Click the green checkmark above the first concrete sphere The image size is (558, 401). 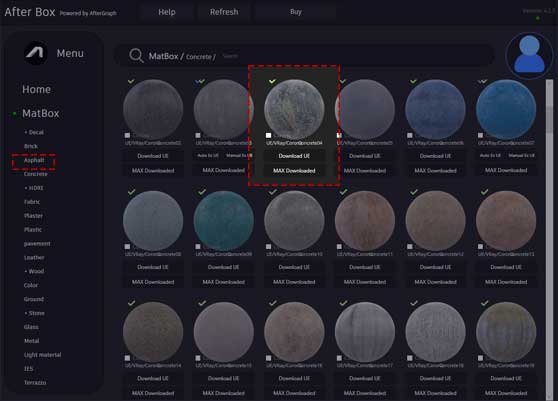(131, 81)
